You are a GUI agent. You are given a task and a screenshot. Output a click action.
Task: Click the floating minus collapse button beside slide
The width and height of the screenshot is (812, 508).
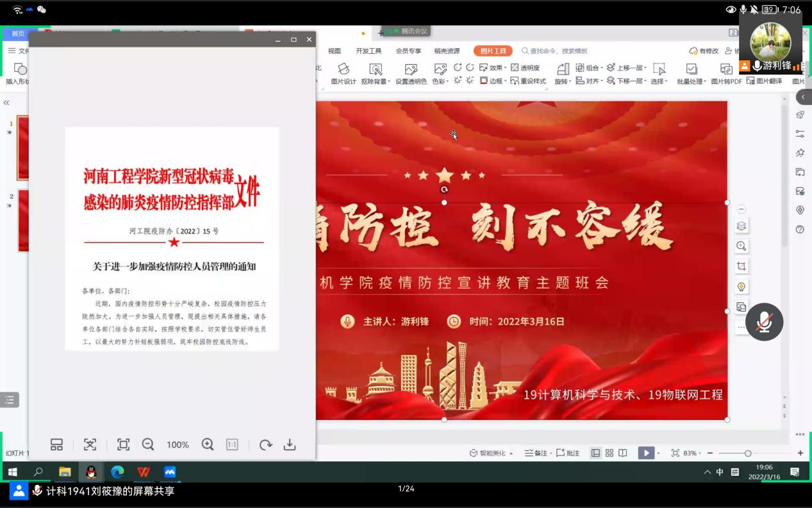(x=742, y=209)
